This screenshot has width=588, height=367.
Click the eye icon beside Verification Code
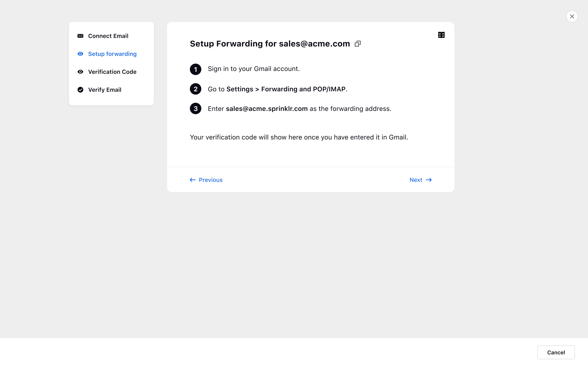pos(80,72)
